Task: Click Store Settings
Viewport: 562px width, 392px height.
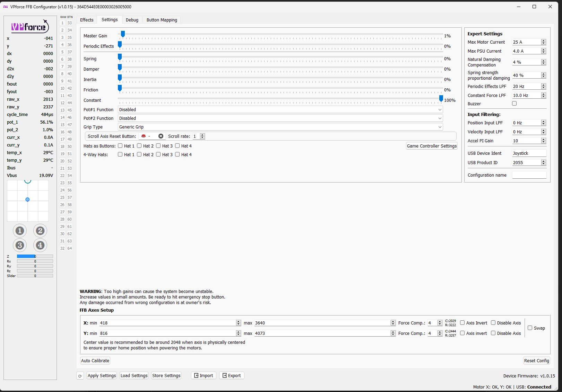Action: tap(166, 375)
